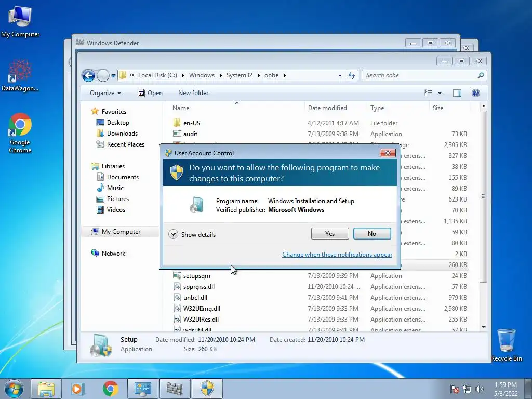The width and height of the screenshot is (532, 399).
Task: Open Recycle Bin desktop icon
Action: coord(507,345)
